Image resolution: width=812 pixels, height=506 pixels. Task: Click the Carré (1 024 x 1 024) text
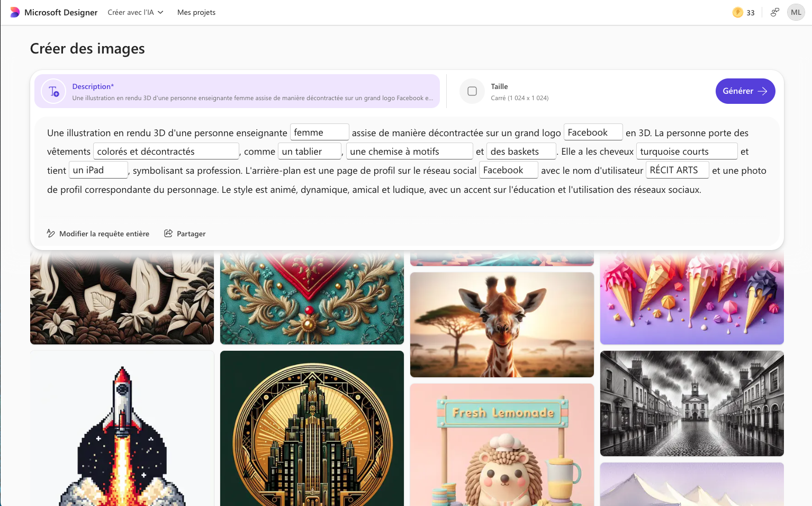(519, 98)
